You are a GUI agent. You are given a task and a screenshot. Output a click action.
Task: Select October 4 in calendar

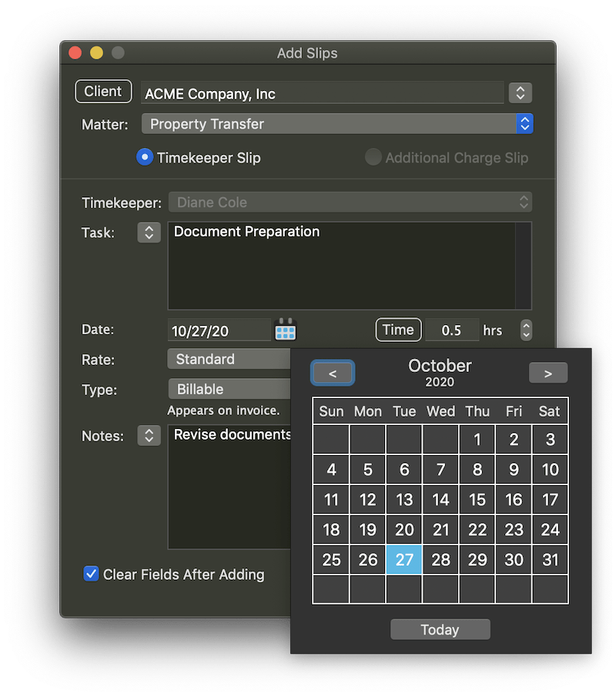pos(331,469)
